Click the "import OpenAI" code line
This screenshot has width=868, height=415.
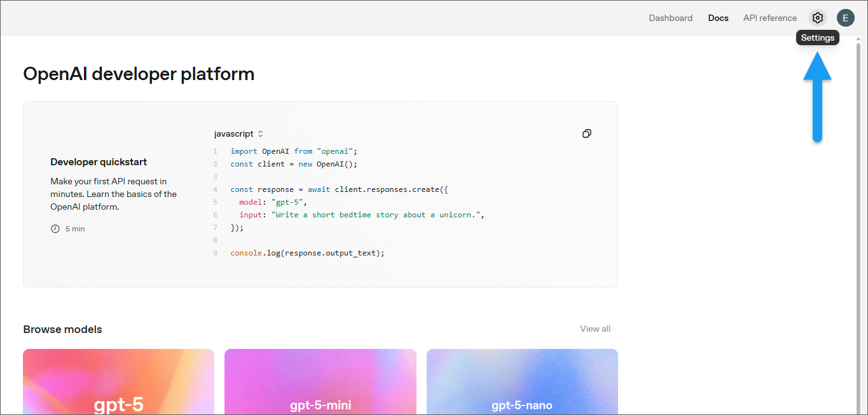coord(294,151)
